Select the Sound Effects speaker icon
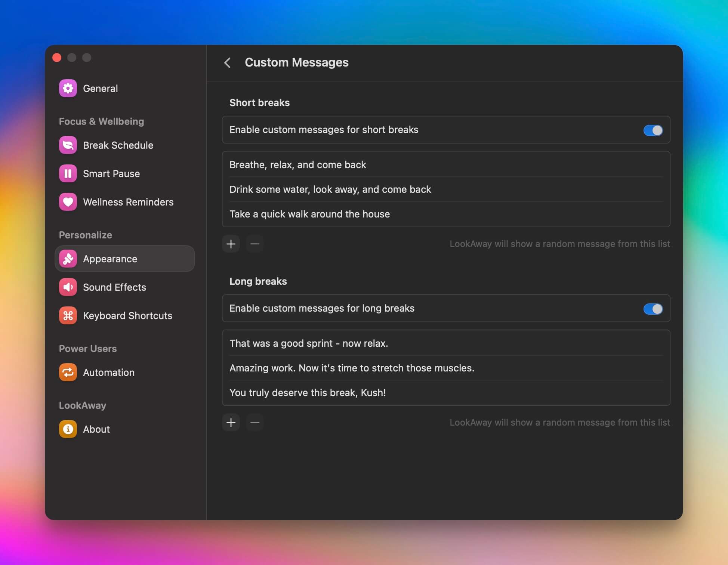The width and height of the screenshot is (728, 565). pyautogui.click(x=68, y=287)
